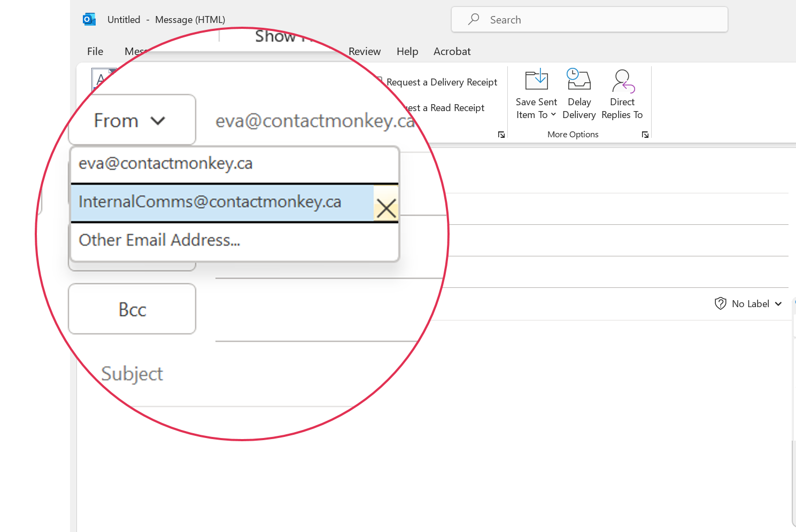Viewport: 796px width, 532px height.
Task: Open the Save Sent Item To menu
Action: pos(536,95)
